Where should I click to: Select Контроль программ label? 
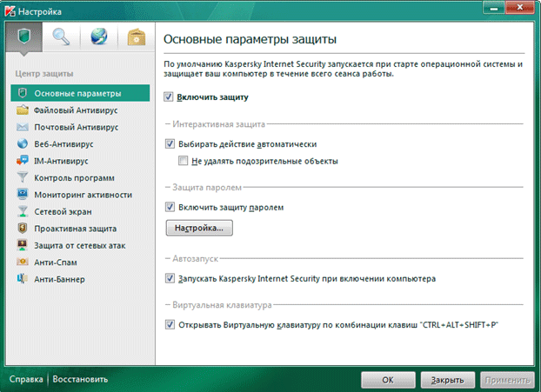(74, 178)
